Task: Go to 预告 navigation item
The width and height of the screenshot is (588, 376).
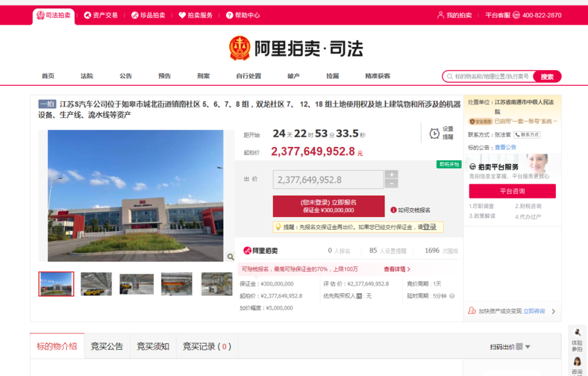Action: click(164, 76)
